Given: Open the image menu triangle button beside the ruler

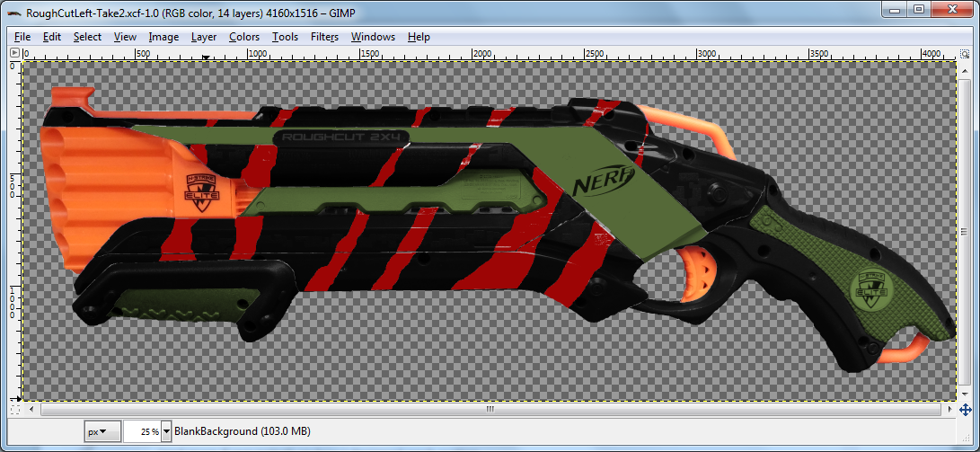Looking at the screenshot, I should click(x=15, y=53).
